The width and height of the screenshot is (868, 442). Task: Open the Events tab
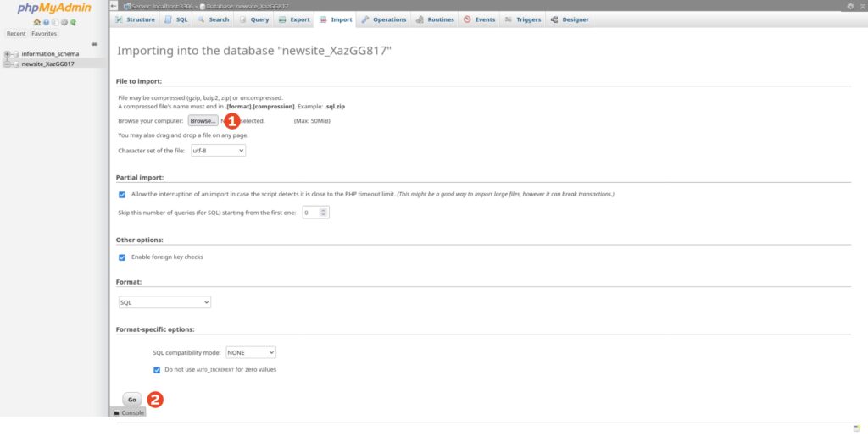click(x=480, y=19)
